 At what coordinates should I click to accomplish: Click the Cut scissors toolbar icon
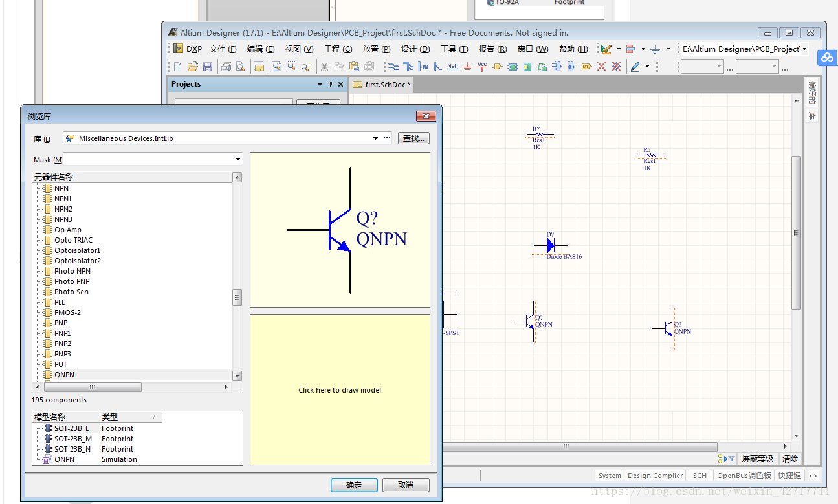[x=324, y=67]
